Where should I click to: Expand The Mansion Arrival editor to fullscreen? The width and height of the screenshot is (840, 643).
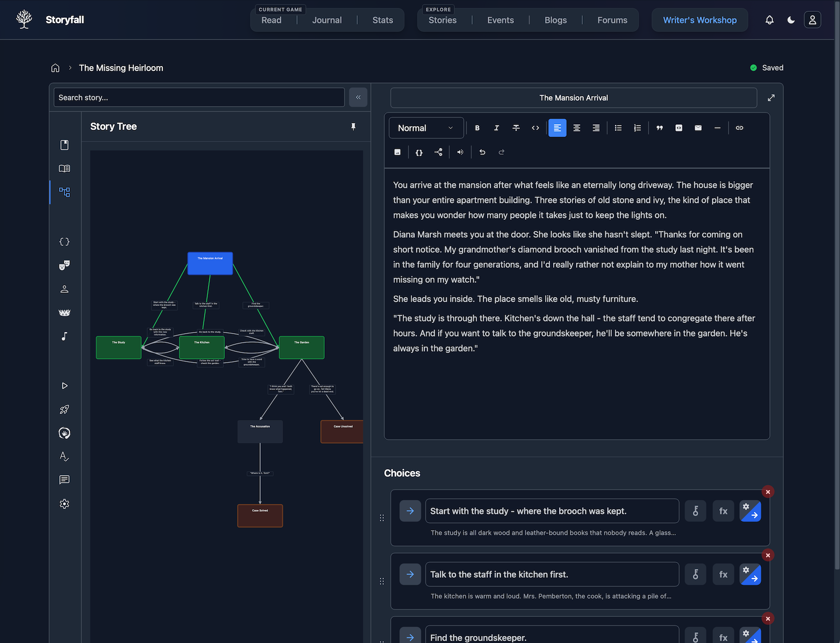click(771, 98)
